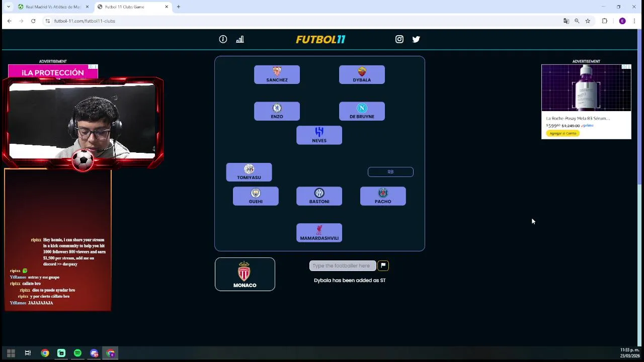Viewport: 644px width, 362px height.
Task: Open the tab search dropdown
Action: (8, 7)
